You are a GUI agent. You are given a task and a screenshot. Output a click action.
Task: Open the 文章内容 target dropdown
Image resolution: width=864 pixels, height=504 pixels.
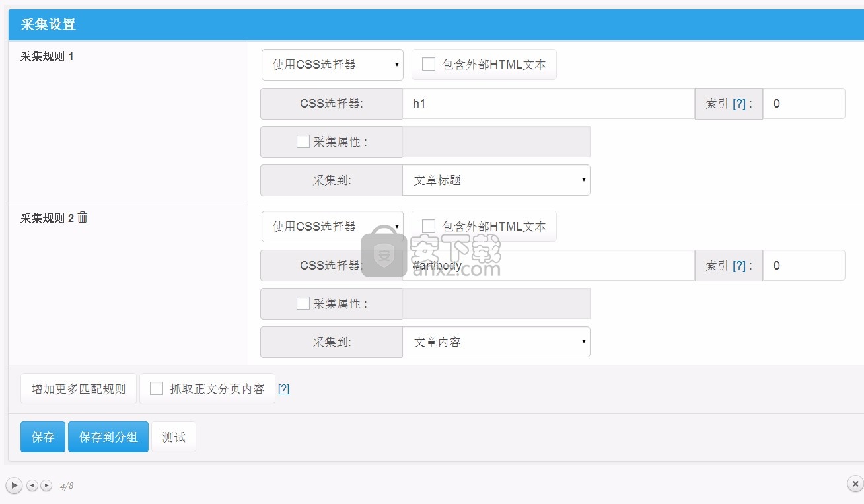pyautogui.click(x=496, y=342)
